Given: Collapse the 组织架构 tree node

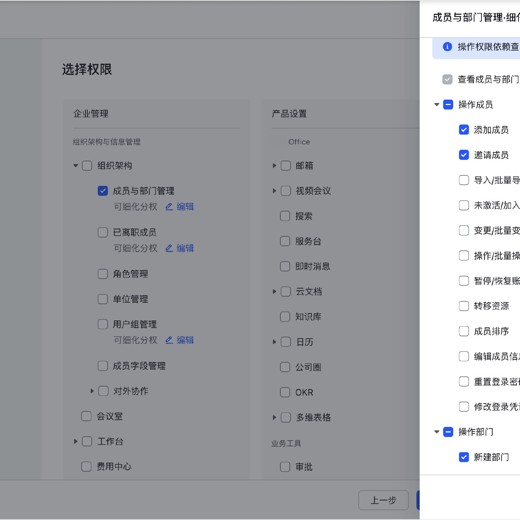Looking at the screenshot, I should click(76, 165).
